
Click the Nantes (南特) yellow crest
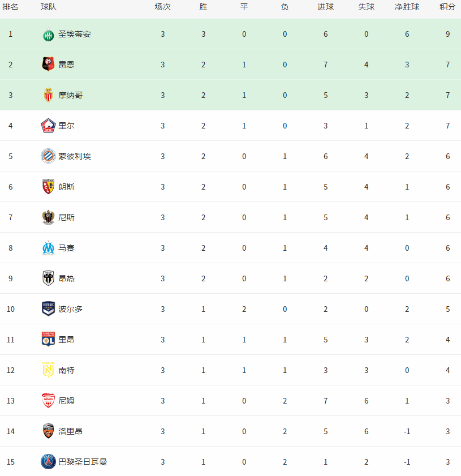point(48,370)
